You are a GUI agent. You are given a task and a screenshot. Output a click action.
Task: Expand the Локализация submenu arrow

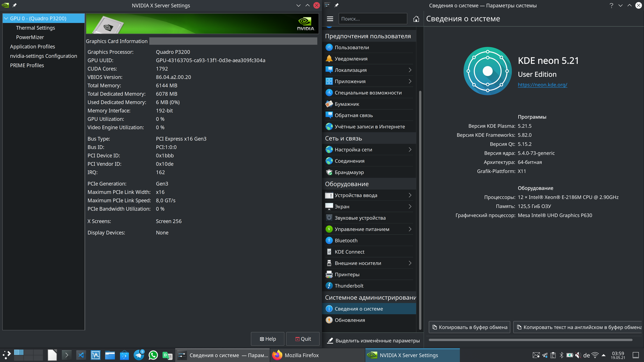click(410, 70)
